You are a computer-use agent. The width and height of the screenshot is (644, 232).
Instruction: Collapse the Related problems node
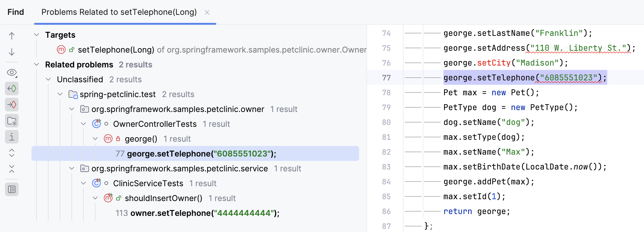(x=36, y=64)
